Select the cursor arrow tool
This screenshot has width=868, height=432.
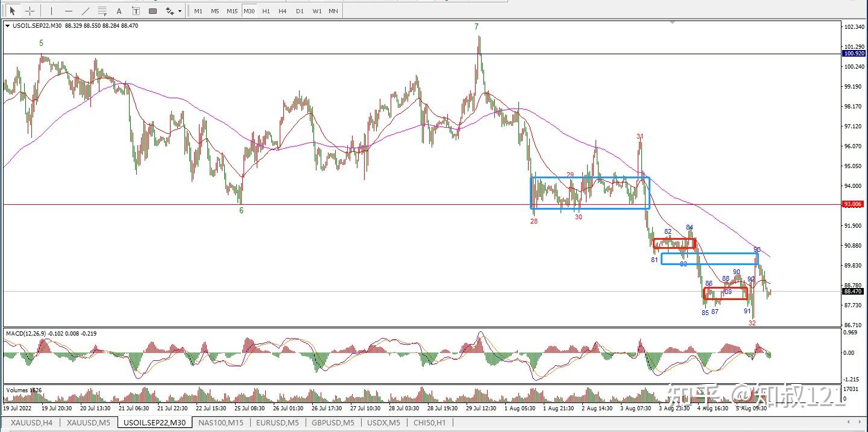(x=13, y=11)
